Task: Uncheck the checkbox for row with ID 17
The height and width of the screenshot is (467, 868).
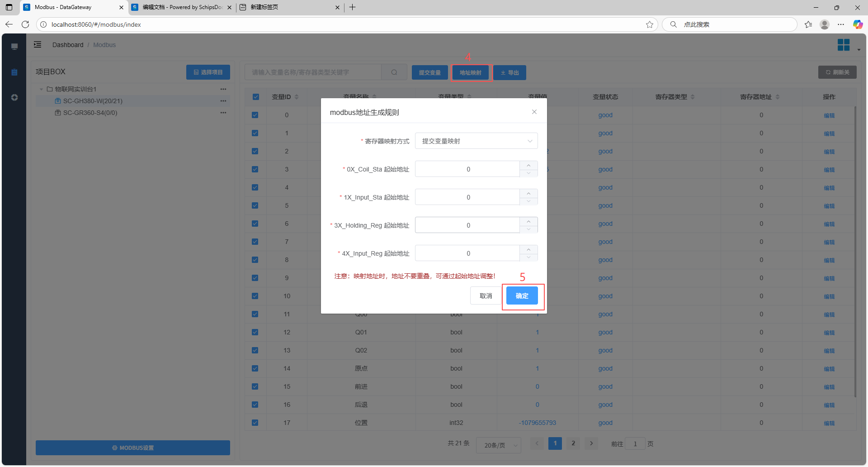Action: [255, 423]
